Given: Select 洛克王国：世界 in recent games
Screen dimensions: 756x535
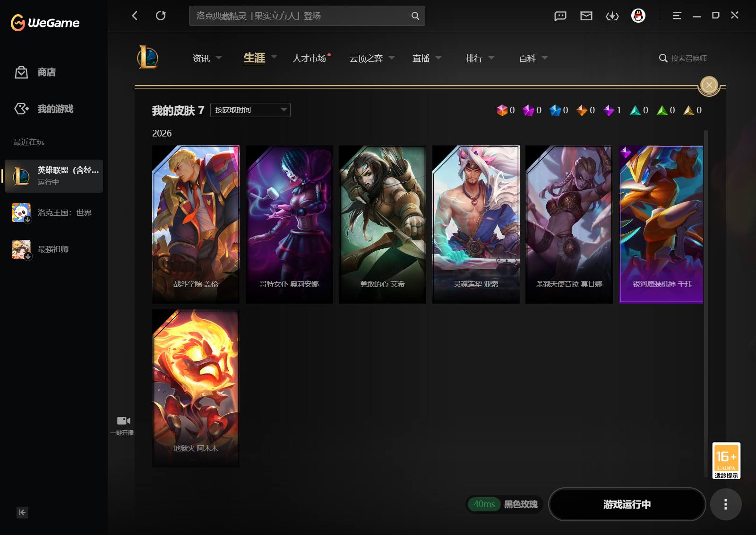Looking at the screenshot, I should [x=54, y=212].
